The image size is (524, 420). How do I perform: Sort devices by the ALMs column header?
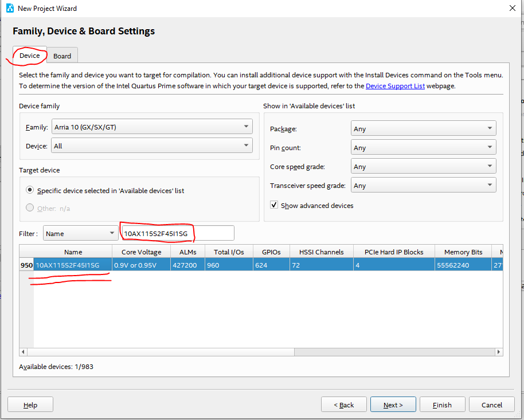tap(187, 252)
